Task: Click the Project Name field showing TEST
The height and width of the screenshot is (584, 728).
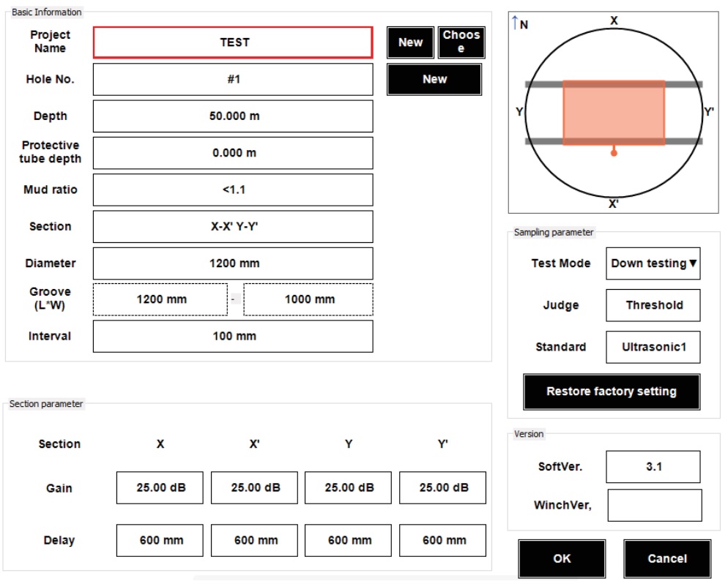Action: click(x=234, y=42)
